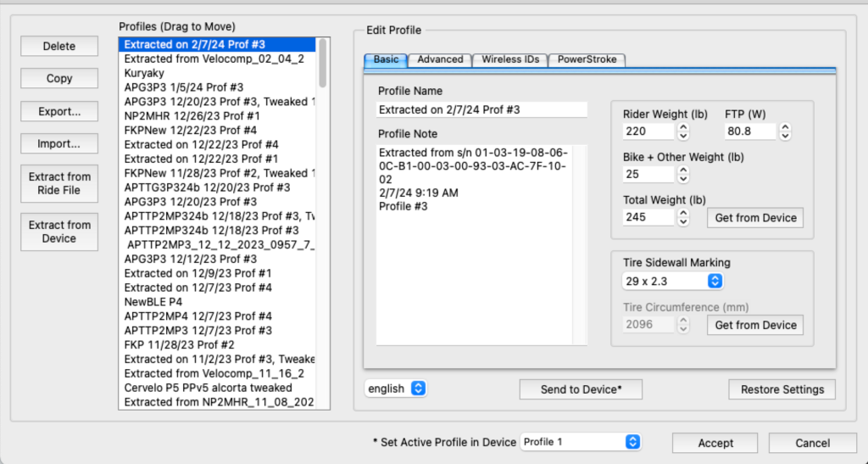The image size is (868, 464).
Task: Select profile 'Extracted on 2/7/24 Prof #3' in list
Action: tap(217, 44)
